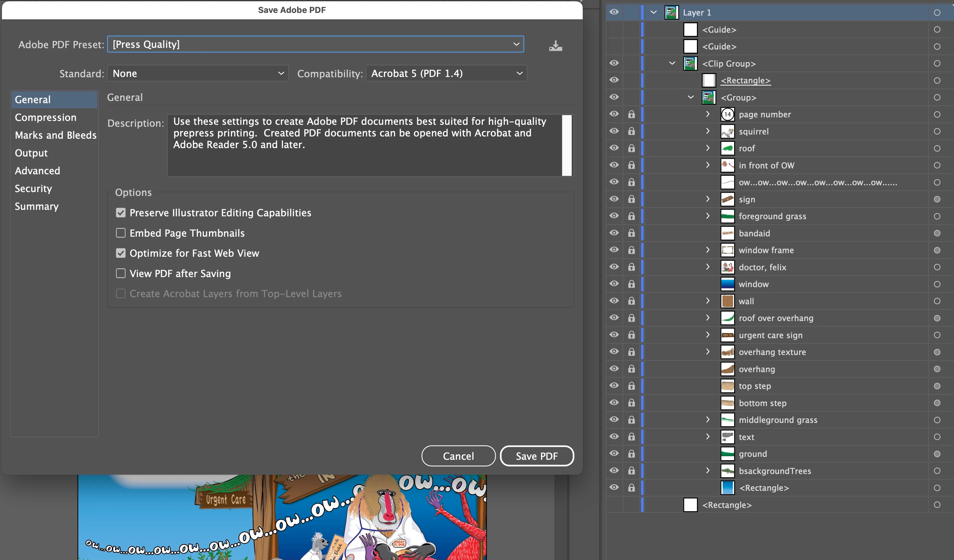Enable Embed Page Thumbnails checkbox
954x560 pixels.
point(121,233)
